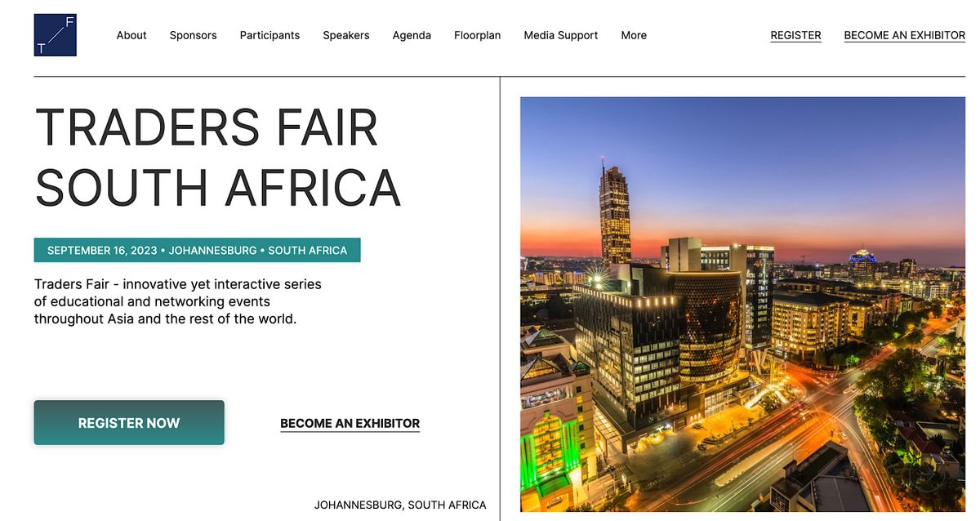Go to the Sponsors section
Image resolution: width=980 pixels, height=521 pixels.
click(x=193, y=35)
